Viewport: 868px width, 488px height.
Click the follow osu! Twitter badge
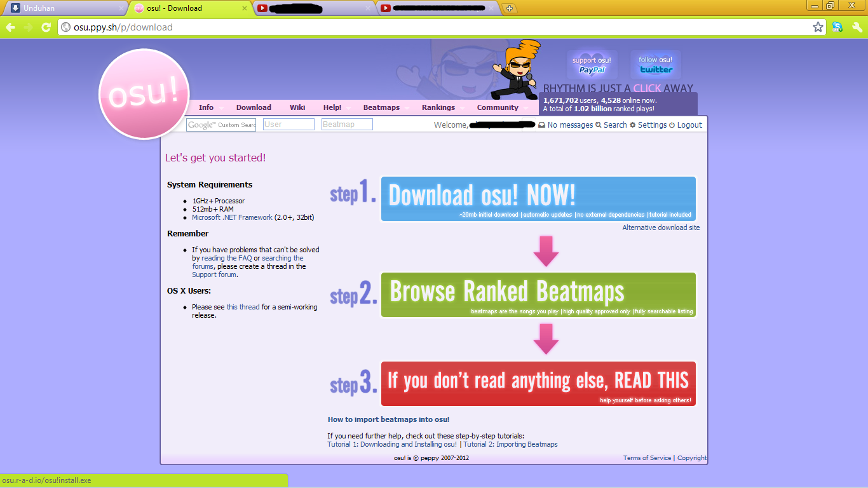656,64
